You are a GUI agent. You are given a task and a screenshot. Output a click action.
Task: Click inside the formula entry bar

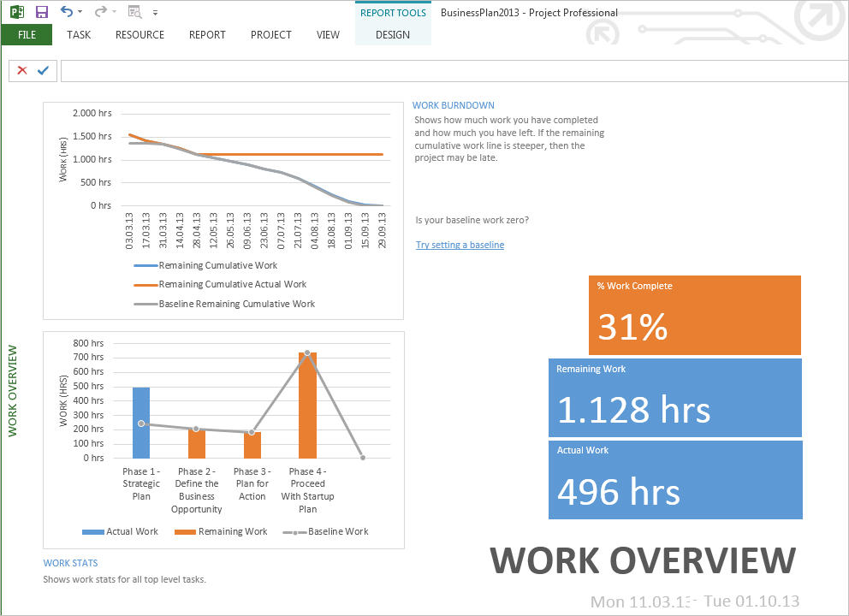click(454, 71)
